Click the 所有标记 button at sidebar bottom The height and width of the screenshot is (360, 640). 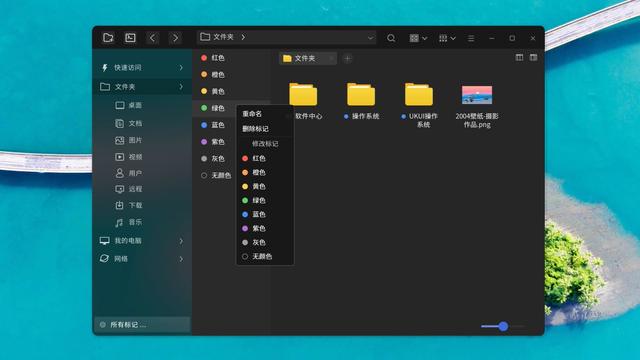(x=142, y=325)
